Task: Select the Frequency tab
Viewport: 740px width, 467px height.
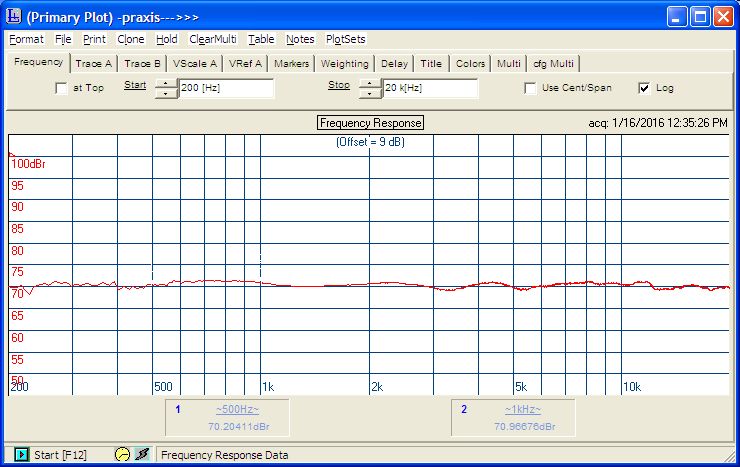Action: [x=38, y=62]
